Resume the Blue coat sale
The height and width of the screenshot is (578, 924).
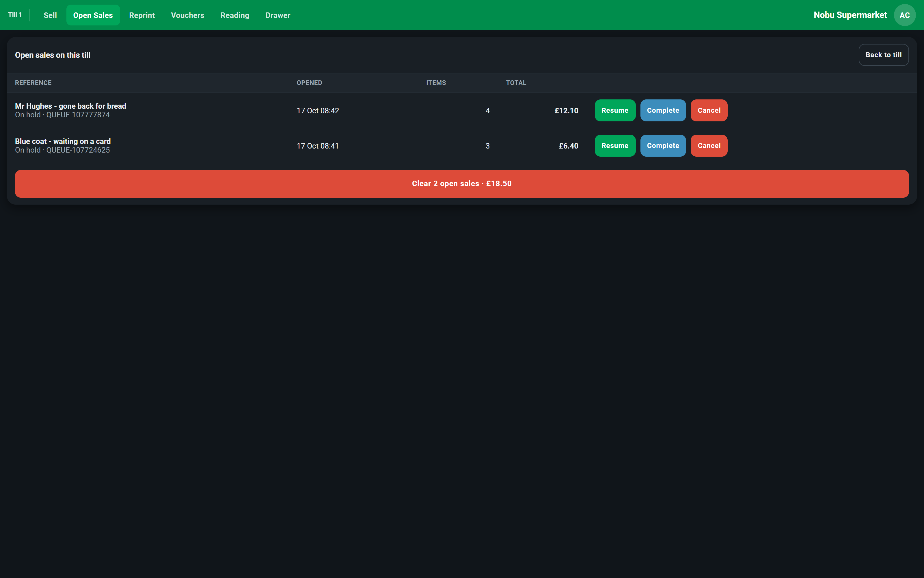click(615, 146)
